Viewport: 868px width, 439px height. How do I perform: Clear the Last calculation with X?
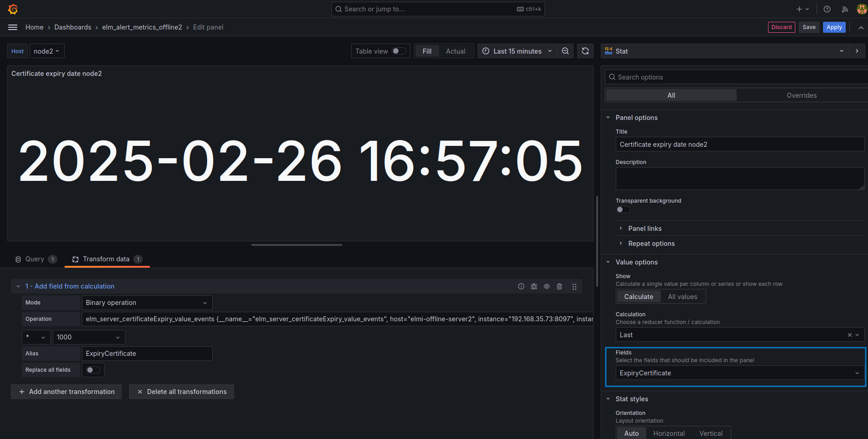(850, 335)
